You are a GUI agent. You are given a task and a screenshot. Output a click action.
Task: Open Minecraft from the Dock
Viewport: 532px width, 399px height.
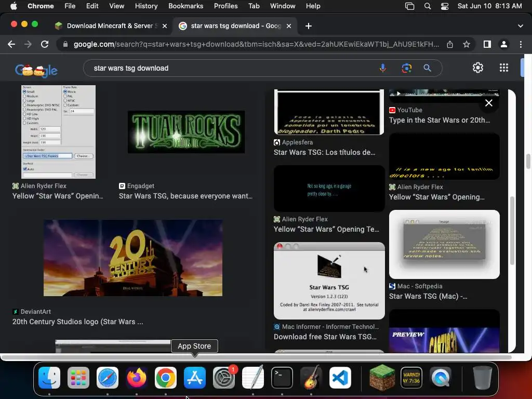pyautogui.click(x=382, y=378)
